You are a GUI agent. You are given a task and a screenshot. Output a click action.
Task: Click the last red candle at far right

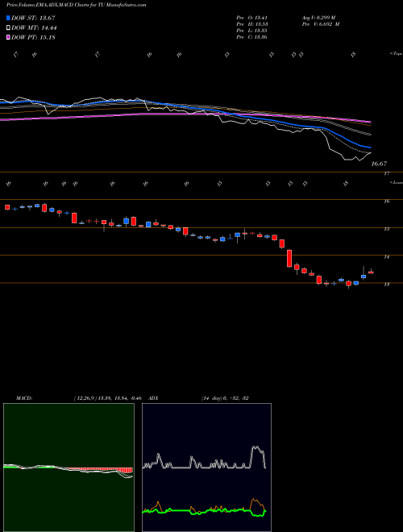[x=371, y=272]
